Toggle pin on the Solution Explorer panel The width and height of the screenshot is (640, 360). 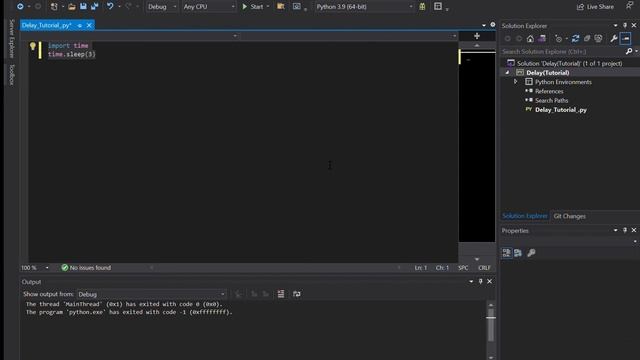coord(625,25)
